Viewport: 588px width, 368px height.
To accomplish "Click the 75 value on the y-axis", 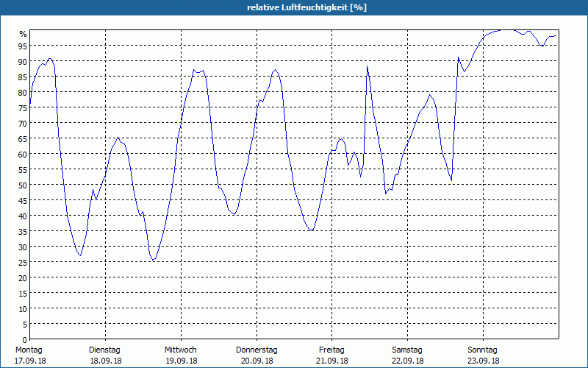I will tap(24, 107).
